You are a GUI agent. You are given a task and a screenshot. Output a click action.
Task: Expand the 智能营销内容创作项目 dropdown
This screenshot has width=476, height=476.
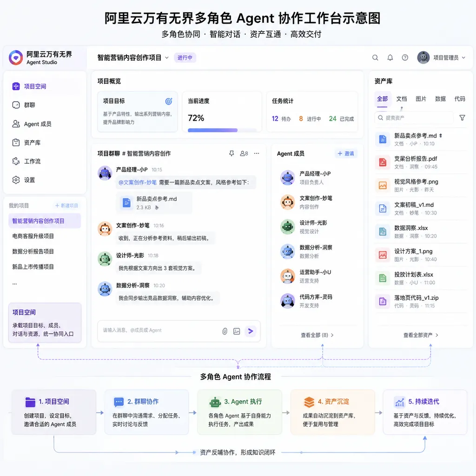167,58
